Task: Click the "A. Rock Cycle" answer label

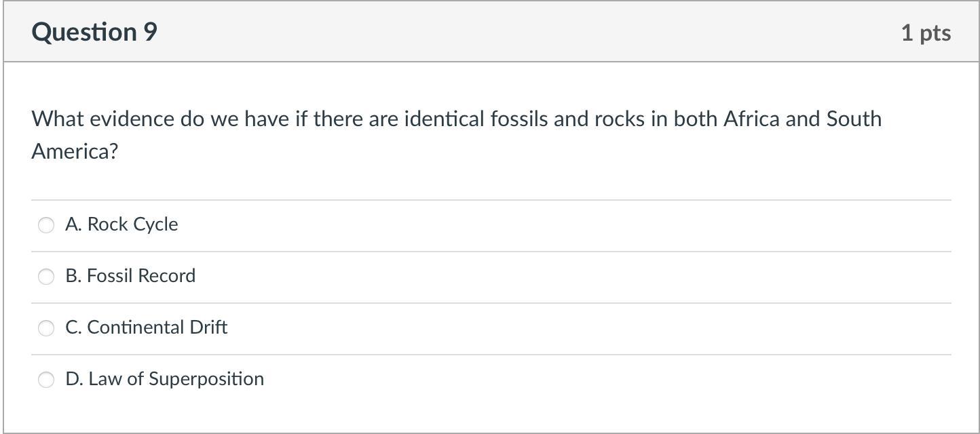Action: point(122,224)
